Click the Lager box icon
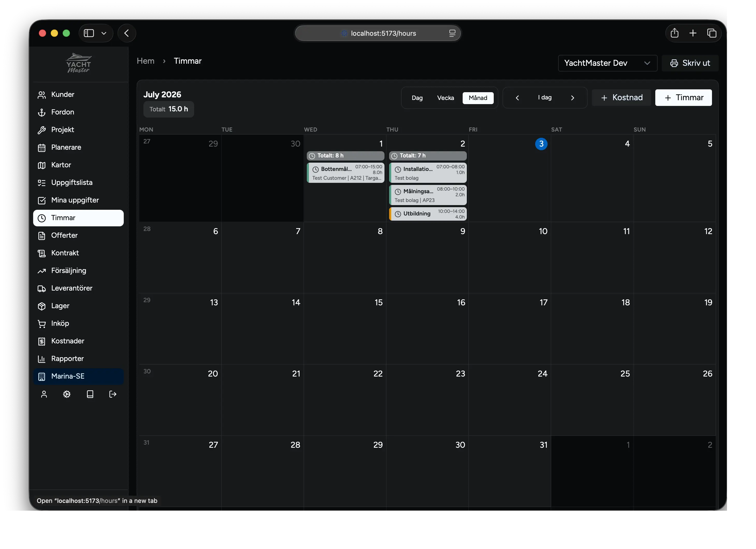This screenshot has height=549, width=756. [x=42, y=306]
